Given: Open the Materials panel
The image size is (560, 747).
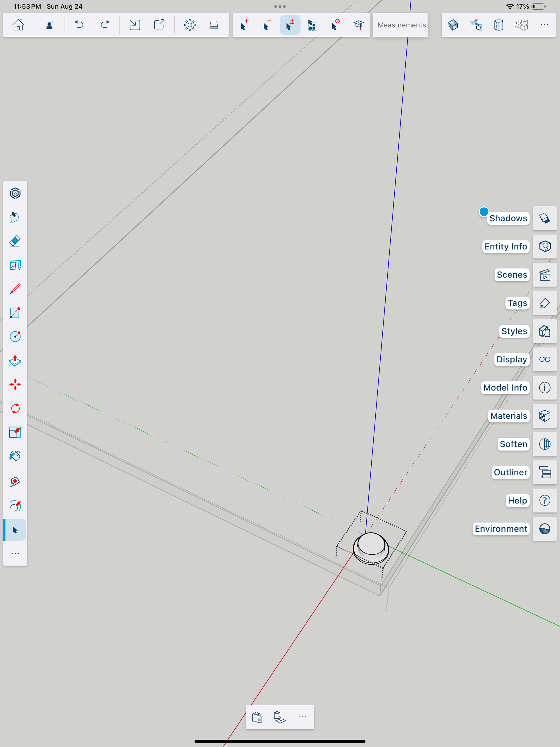Looking at the screenshot, I should (x=545, y=416).
